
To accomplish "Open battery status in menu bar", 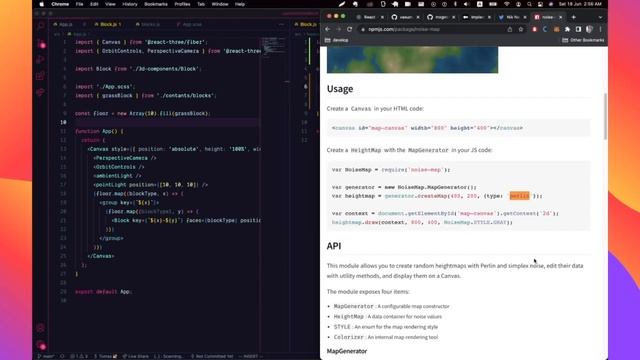I will (x=493, y=4).
